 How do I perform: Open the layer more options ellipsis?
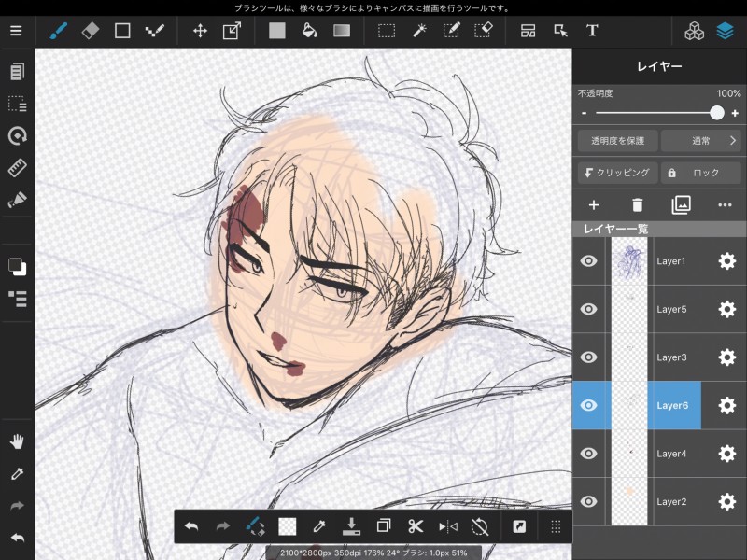click(x=725, y=205)
